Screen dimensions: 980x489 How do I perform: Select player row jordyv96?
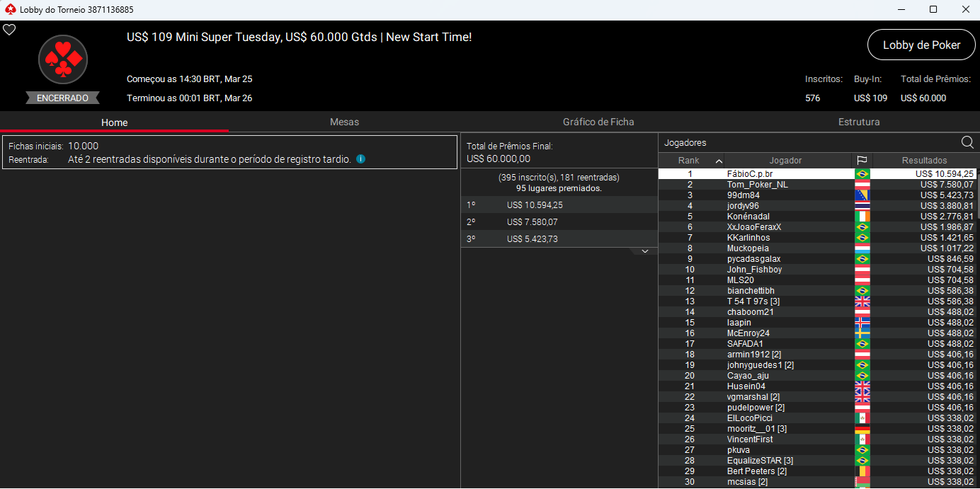817,206
